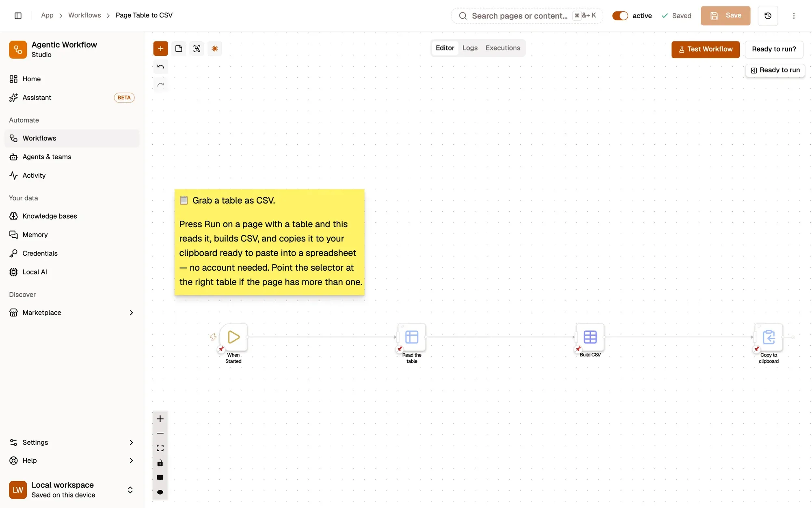Click the undo arrow icon
The width and height of the screenshot is (812, 508).
tap(160, 67)
